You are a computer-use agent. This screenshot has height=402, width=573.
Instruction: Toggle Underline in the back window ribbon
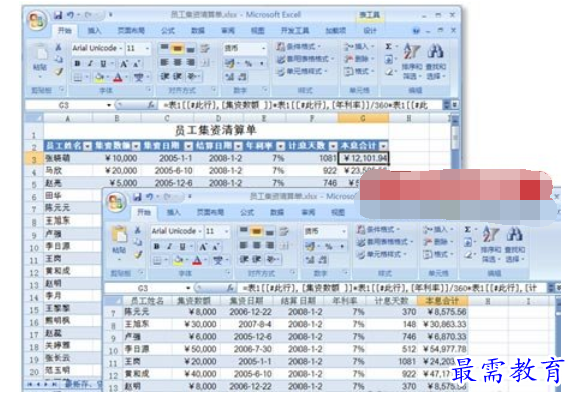click(x=103, y=64)
